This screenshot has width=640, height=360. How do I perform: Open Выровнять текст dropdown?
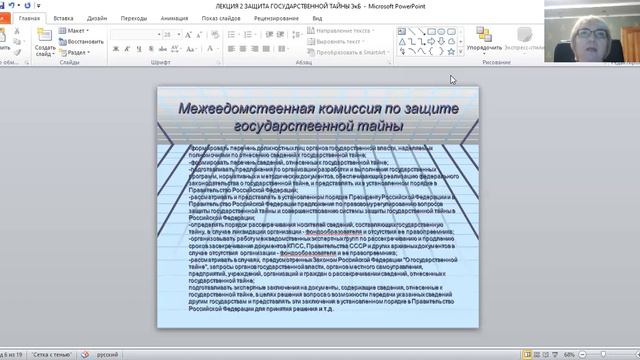pos(336,42)
